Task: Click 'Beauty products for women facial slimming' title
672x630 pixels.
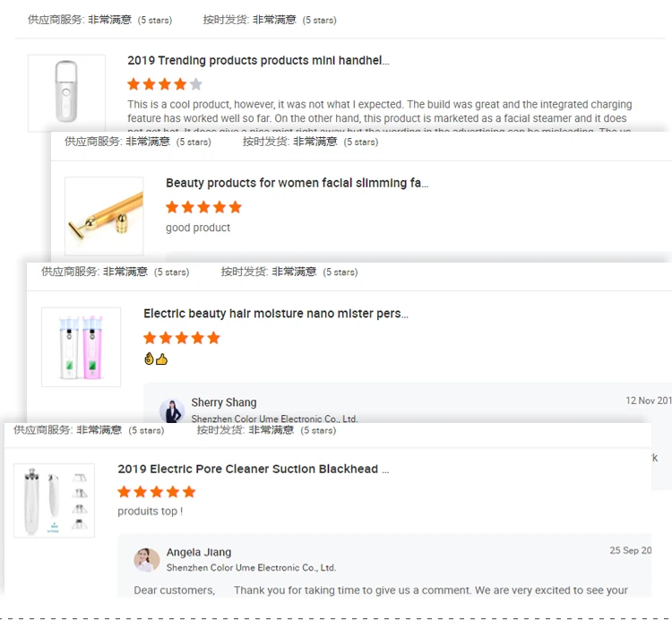Action: 297,183
